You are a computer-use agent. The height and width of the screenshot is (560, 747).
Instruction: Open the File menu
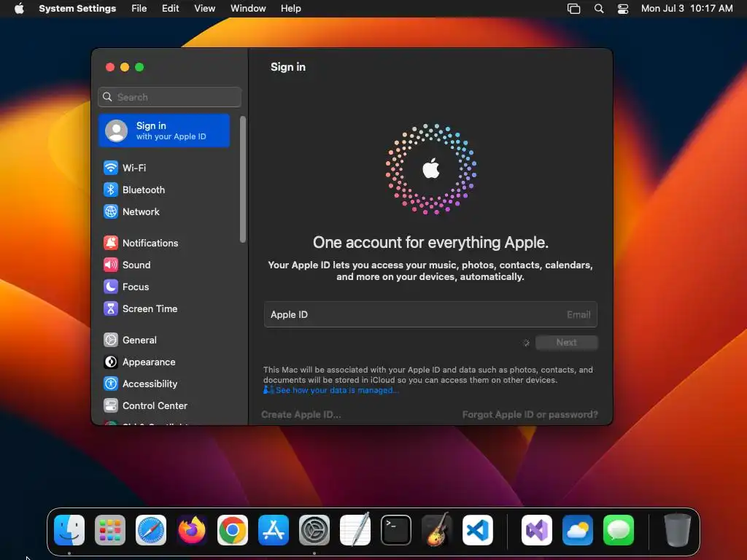pyautogui.click(x=139, y=9)
